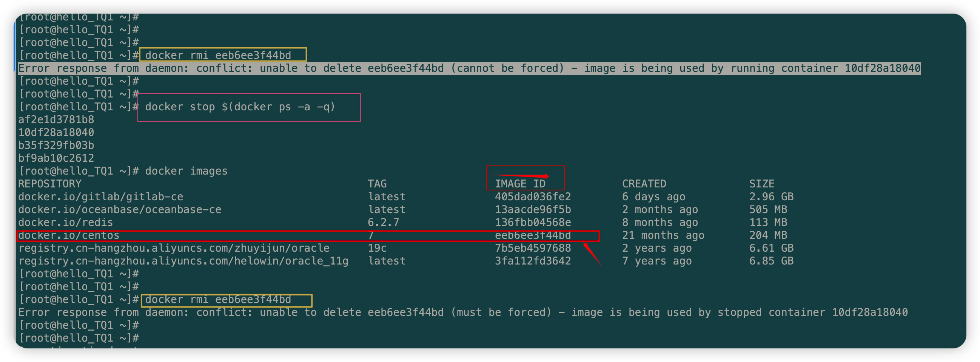Click the 'must be forced' error response line
The width and height of the screenshot is (980, 362).
tap(463, 312)
